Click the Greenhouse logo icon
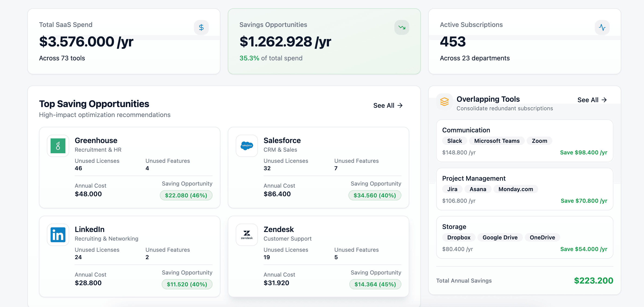 click(x=58, y=146)
